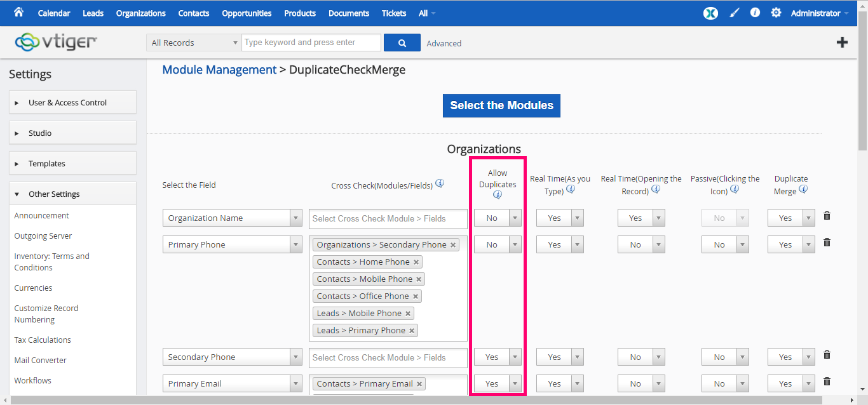Image resolution: width=868 pixels, height=405 pixels.
Task: Open the info icon in top bar
Action: coord(755,12)
